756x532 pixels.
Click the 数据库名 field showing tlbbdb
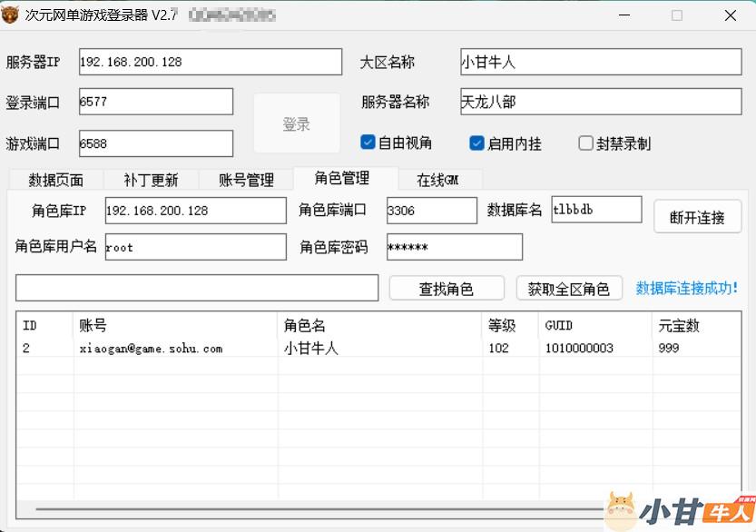point(596,210)
